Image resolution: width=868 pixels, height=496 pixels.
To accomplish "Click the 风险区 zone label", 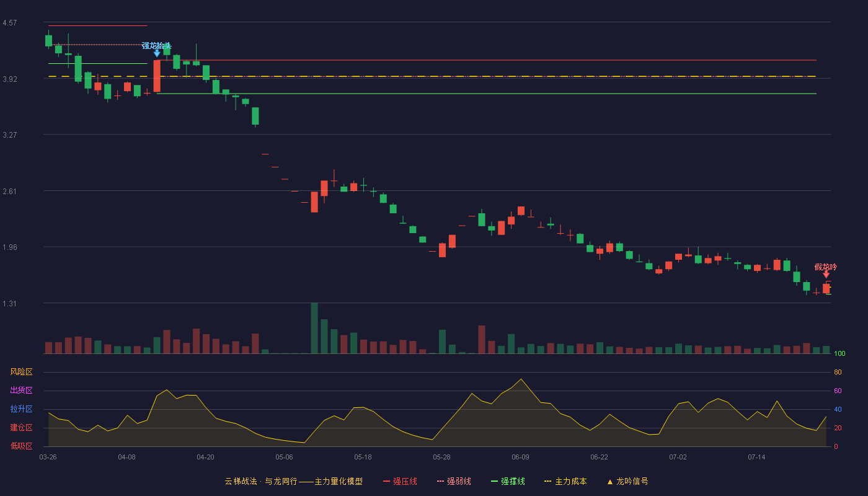I will tap(22, 372).
